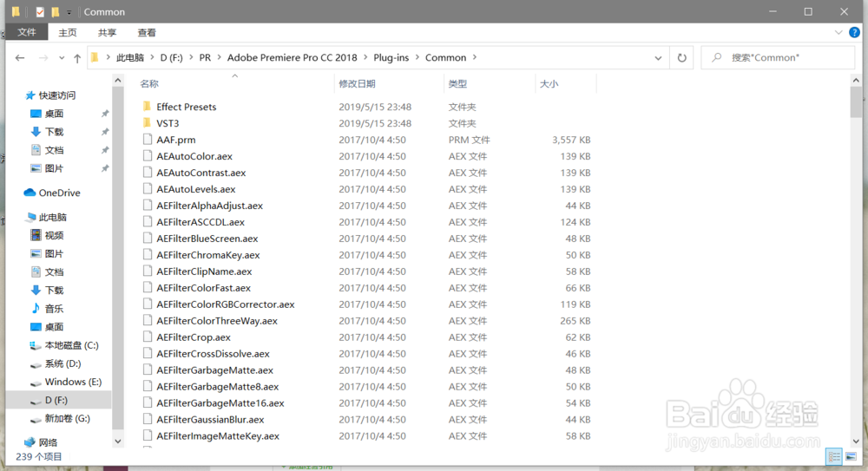The width and height of the screenshot is (868, 471).
Task: Expand the address bar history dropdown
Action: (658, 57)
